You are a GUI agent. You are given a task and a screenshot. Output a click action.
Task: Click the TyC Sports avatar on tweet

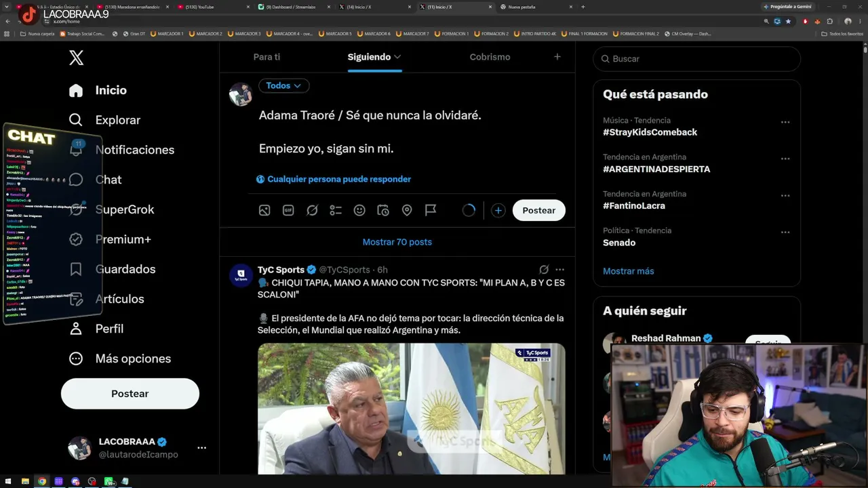pos(241,275)
